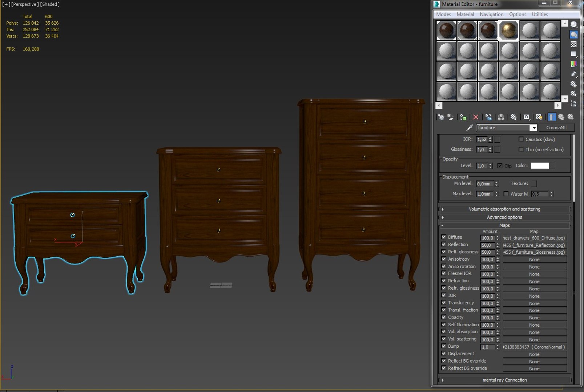Viewport: 584px width, 392px height.
Task: Enable Water lvl. checkbox
Action: click(506, 194)
